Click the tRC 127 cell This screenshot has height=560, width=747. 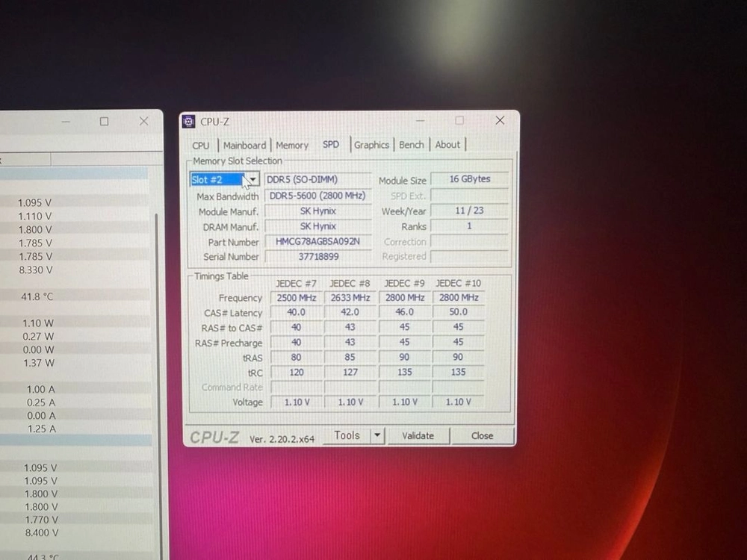pos(350,373)
